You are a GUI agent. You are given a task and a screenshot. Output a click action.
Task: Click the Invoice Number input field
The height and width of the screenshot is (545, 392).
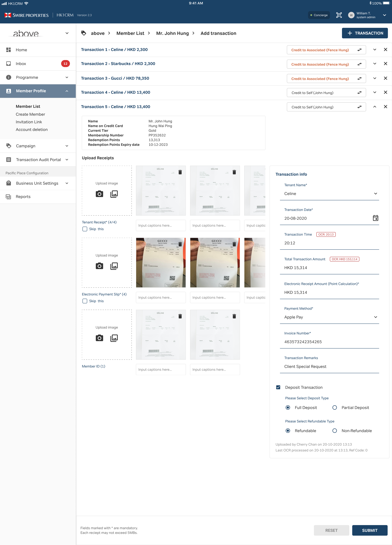[329, 342]
